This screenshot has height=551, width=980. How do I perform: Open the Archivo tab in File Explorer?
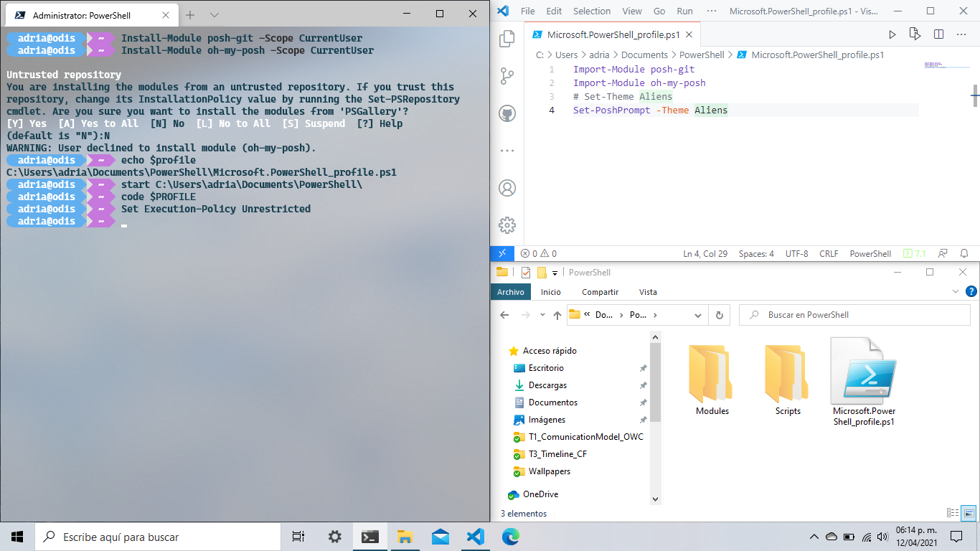point(511,292)
